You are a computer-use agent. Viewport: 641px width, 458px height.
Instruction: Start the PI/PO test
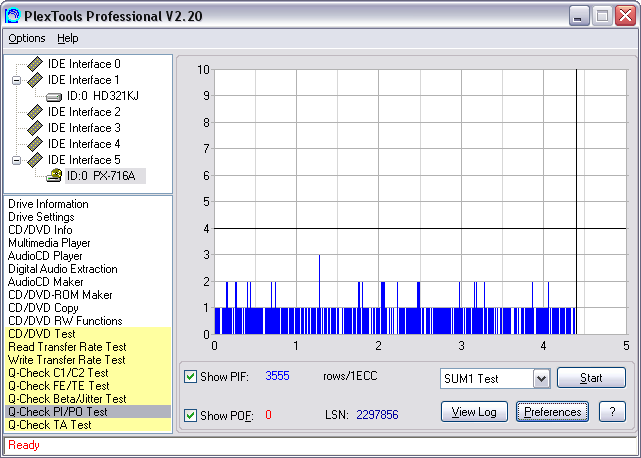[591, 377]
